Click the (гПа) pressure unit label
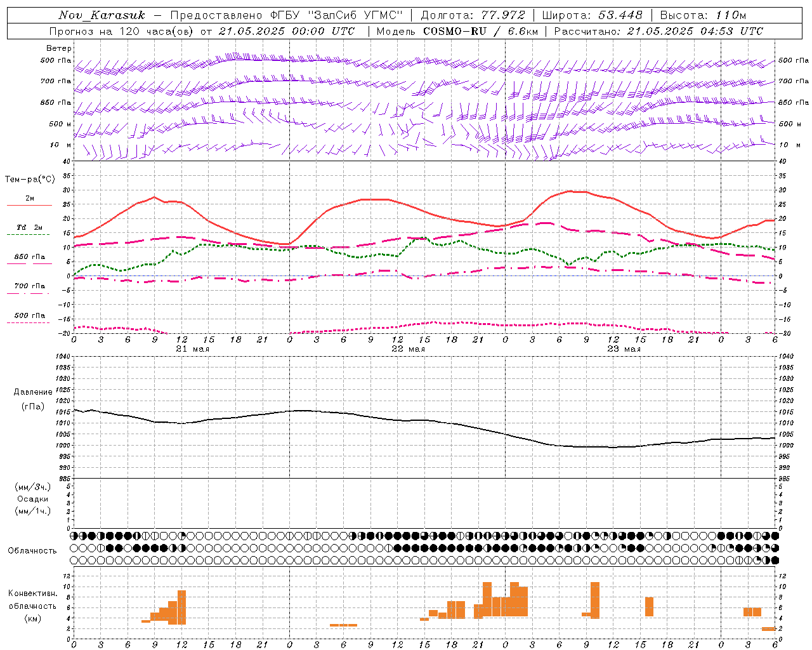Viewport: 812px width, 650px height. [33, 407]
